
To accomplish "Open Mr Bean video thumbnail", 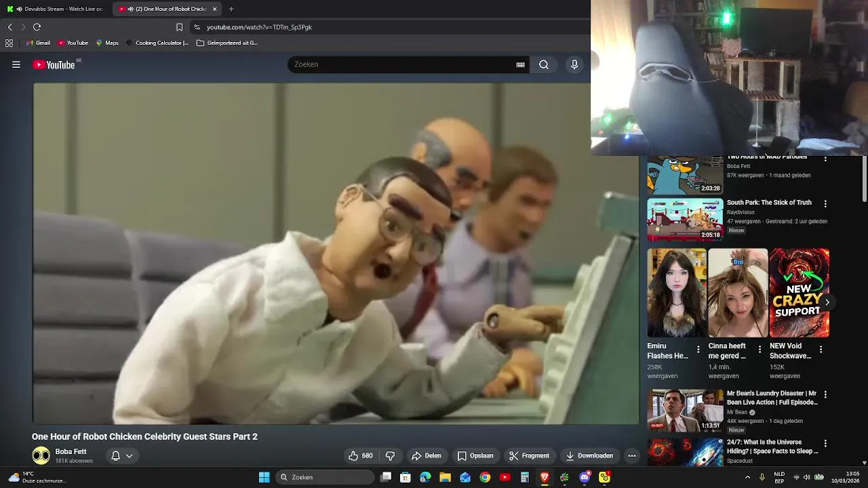I will point(685,410).
